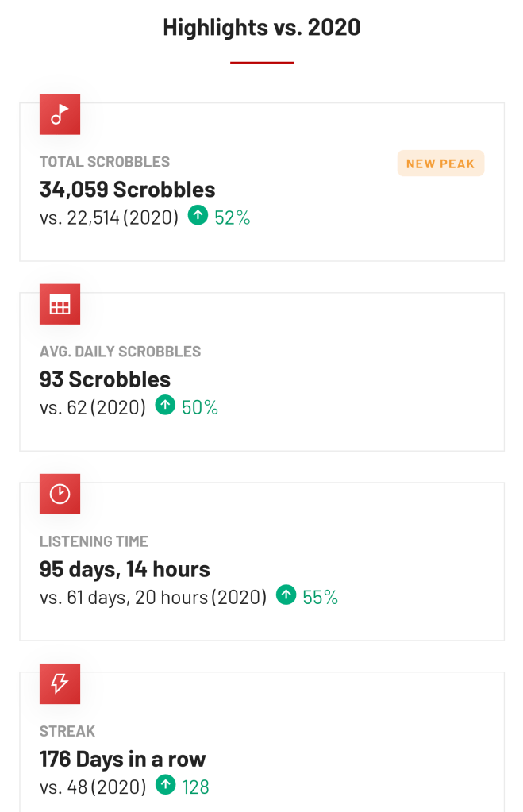Click the green up arrow beside 50%
The width and height of the screenshot is (523, 812).
(x=165, y=406)
